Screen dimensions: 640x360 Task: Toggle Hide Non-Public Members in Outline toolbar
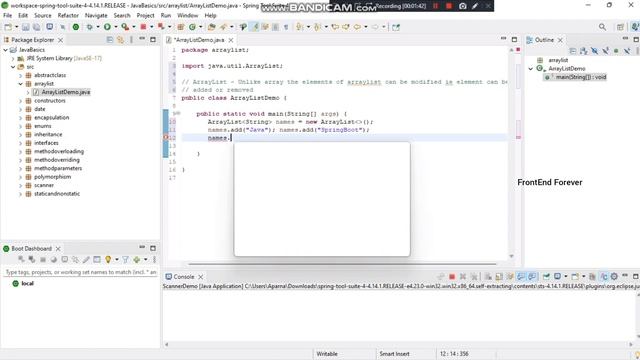(x=616, y=51)
